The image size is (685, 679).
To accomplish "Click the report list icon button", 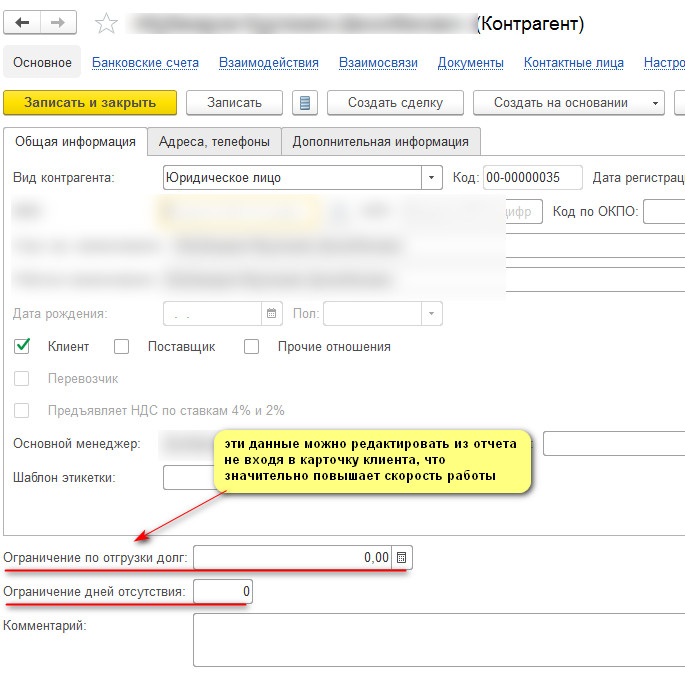I will coord(304,103).
